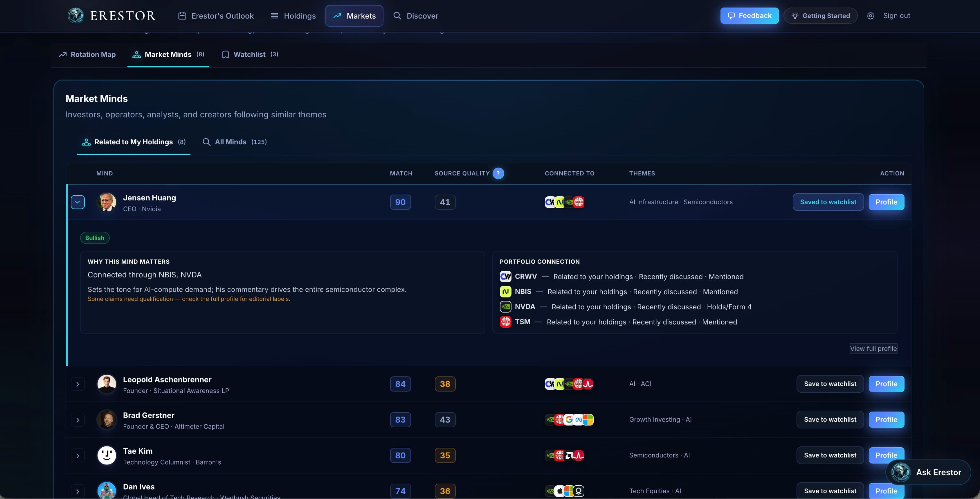Open Jensen Huang's Profile
Image resolution: width=980 pixels, height=499 pixels.
pos(886,202)
